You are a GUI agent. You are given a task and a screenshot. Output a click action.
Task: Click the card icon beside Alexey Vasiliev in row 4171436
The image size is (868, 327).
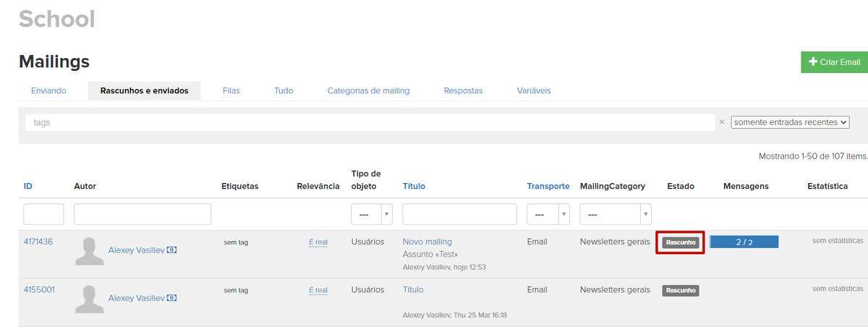(x=171, y=250)
